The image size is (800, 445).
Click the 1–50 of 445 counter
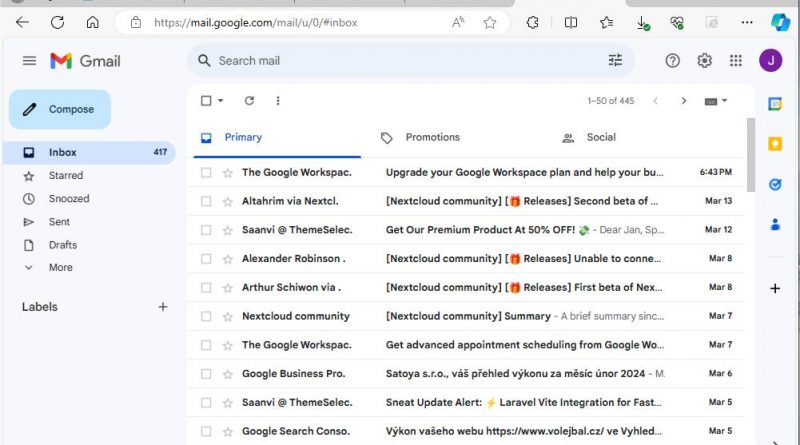coord(611,101)
